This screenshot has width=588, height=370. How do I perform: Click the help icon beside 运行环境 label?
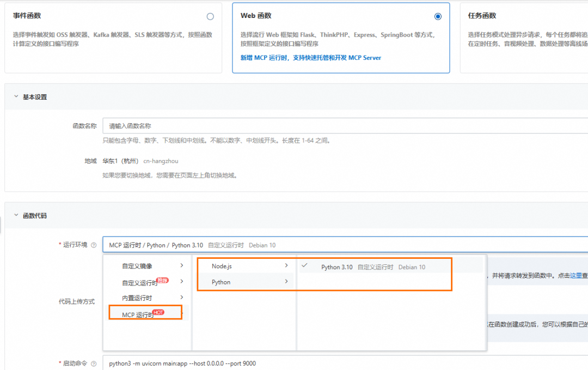[x=94, y=244]
